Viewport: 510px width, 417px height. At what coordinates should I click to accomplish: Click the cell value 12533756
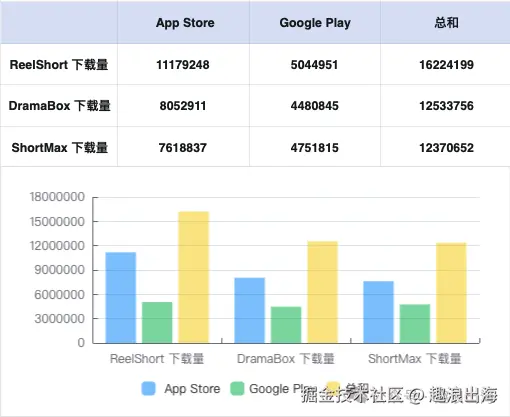pyautogui.click(x=446, y=106)
